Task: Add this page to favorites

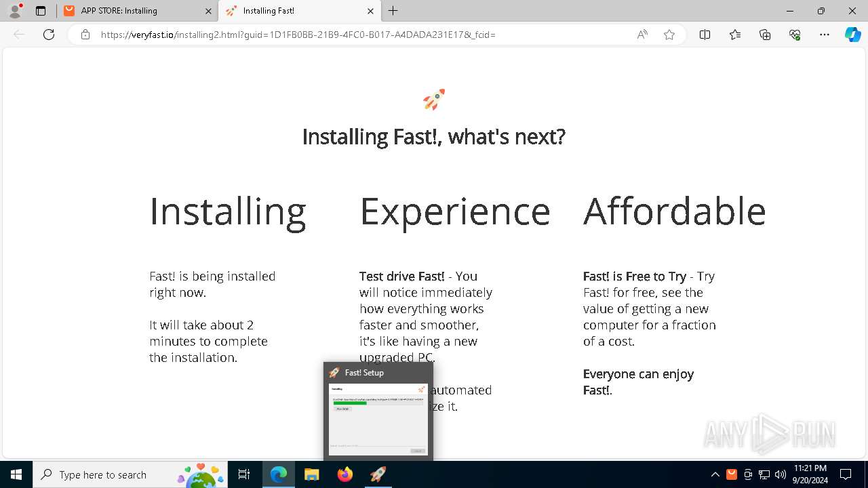Action: (669, 35)
